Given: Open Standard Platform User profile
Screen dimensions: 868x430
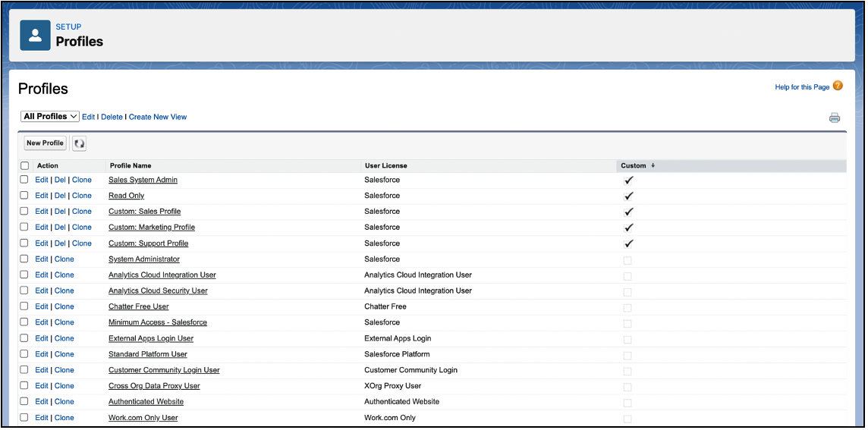Looking at the screenshot, I should (x=148, y=354).
